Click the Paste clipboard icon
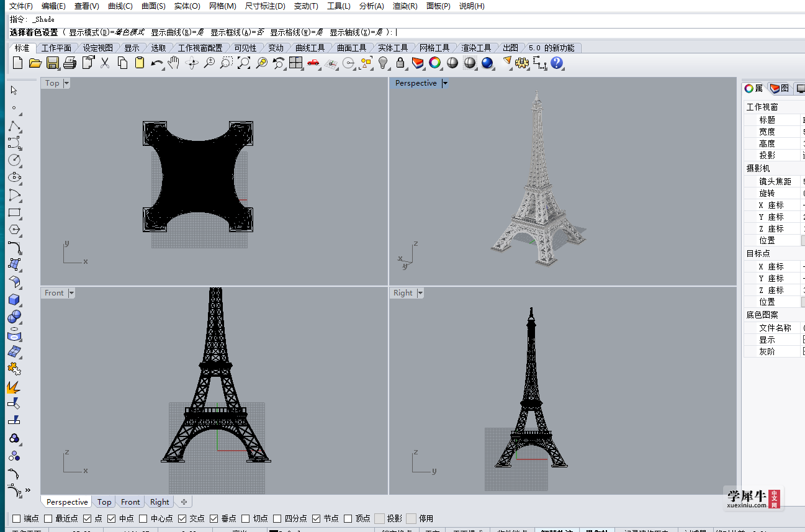 [140, 63]
